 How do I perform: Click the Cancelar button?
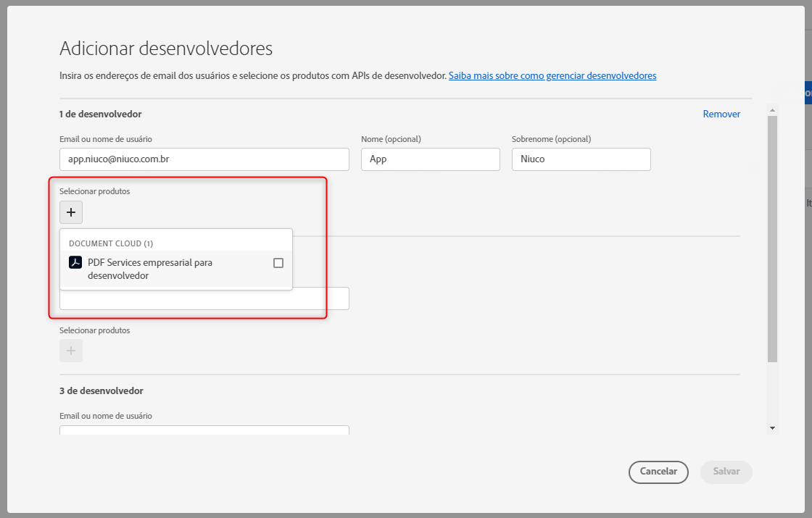658,472
